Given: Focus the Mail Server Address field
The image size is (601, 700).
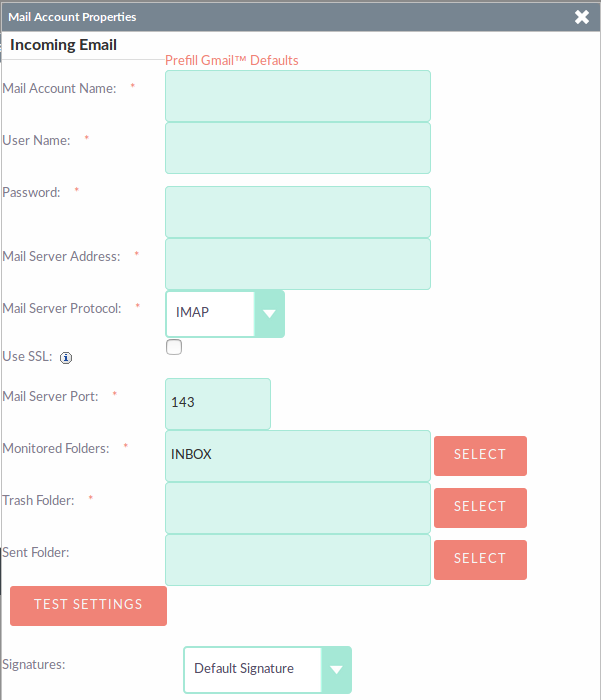Looking at the screenshot, I should (298, 264).
